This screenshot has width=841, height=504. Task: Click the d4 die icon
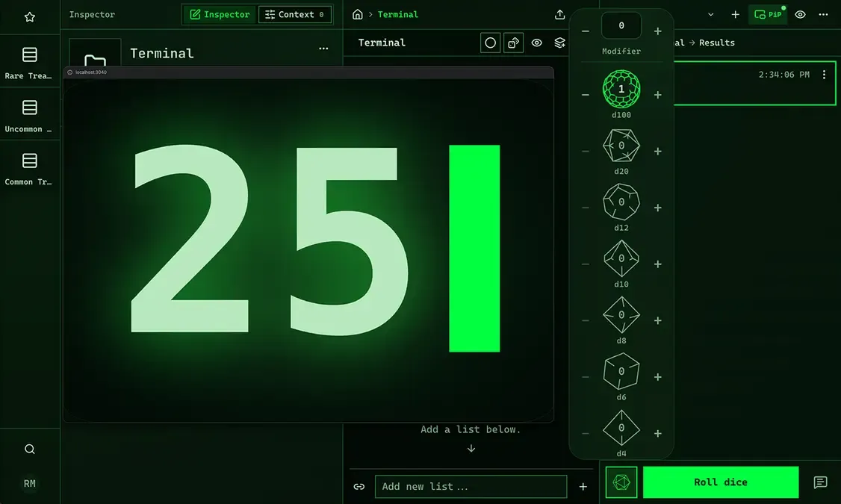[x=621, y=428]
